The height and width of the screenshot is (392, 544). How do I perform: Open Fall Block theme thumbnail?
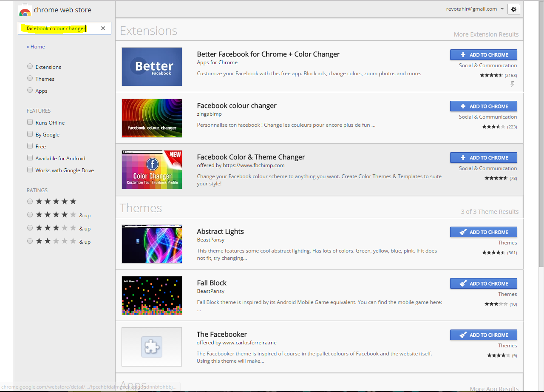[152, 295]
